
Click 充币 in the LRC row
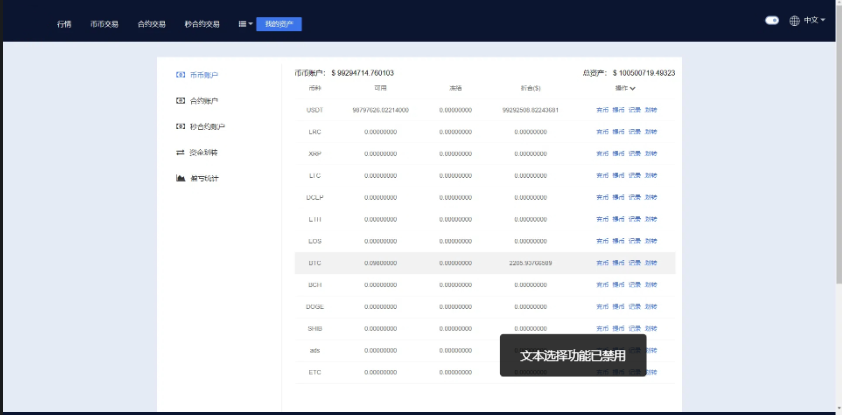click(x=602, y=132)
